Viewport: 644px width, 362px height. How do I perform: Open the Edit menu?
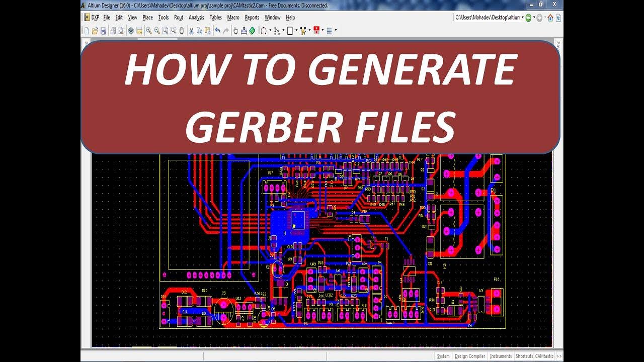pos(119,18)
